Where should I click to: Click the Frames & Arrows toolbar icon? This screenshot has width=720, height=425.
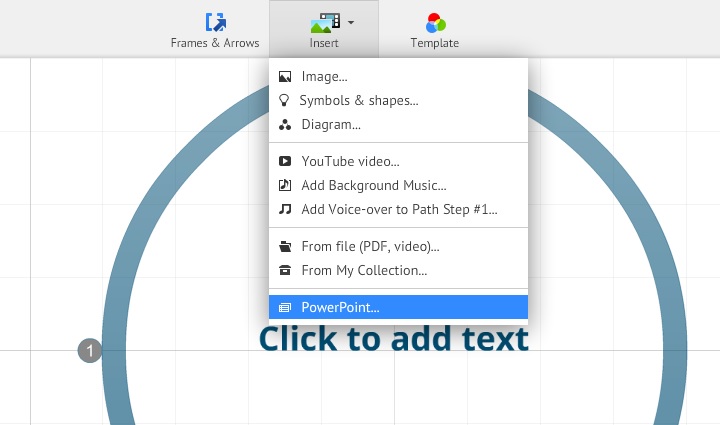pyautogui.click(x=215, y=22)
